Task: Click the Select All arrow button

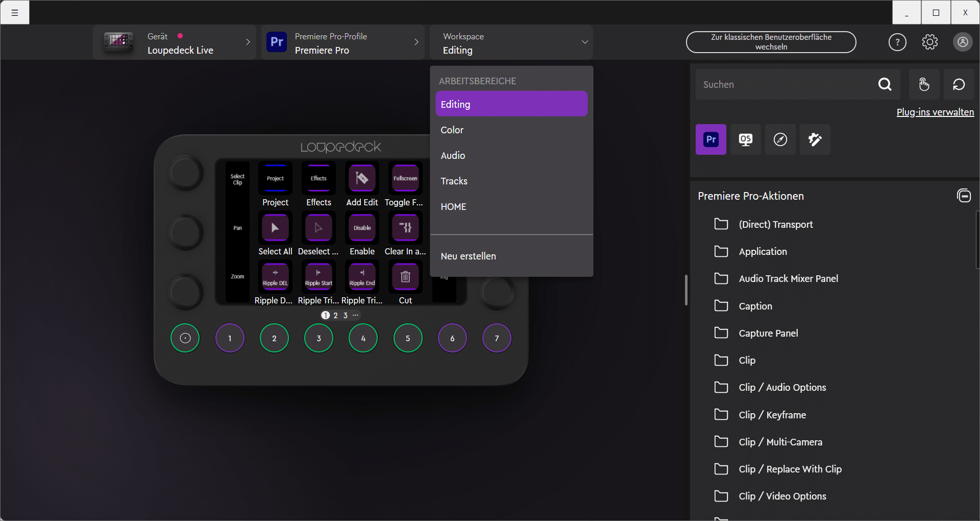Action: pos(275,228)
